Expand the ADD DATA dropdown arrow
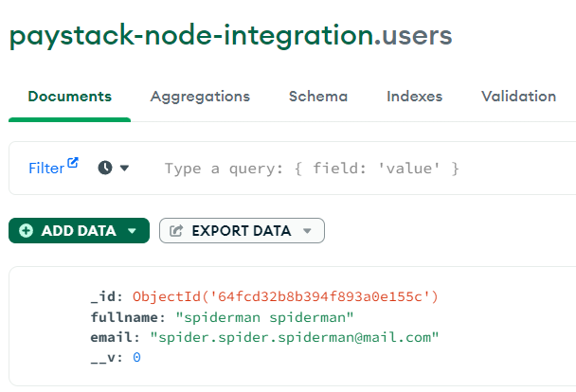576x392 pixels. (x=132, y=231)
